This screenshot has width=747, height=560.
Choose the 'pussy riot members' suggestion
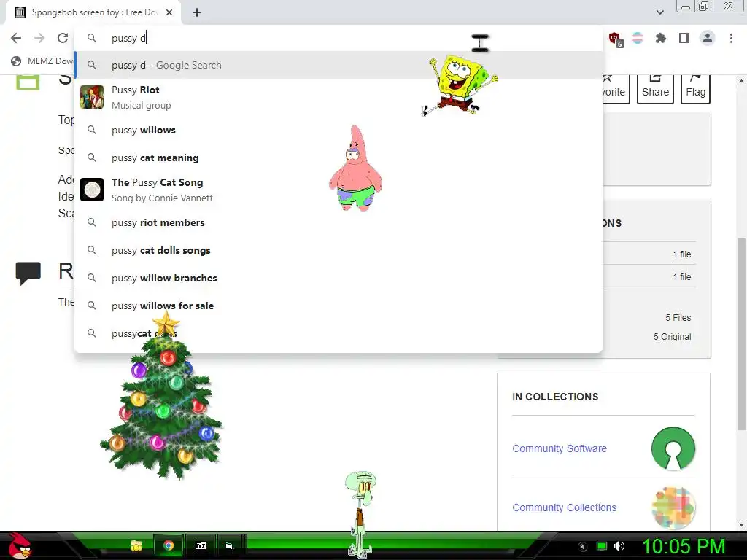338,222
